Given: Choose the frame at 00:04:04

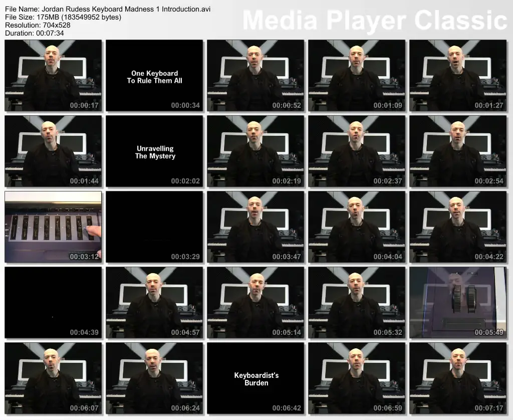Looking at the screenshot, I should (357, 227).
